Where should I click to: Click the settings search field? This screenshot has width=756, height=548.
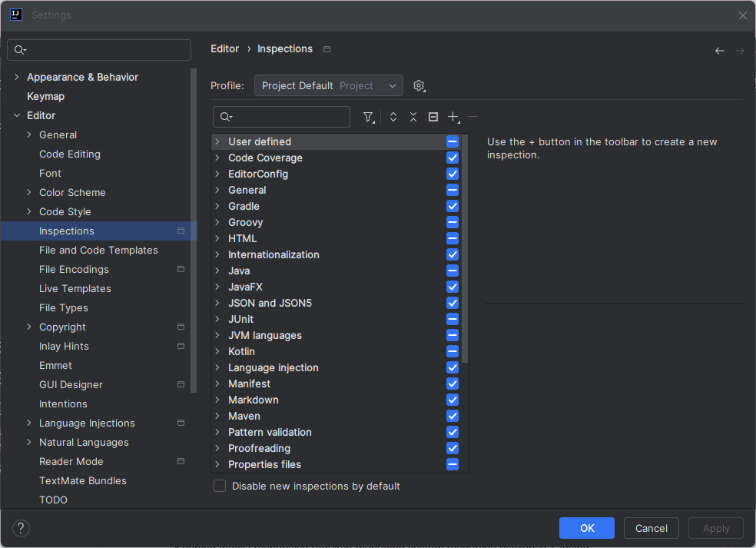pyautogui.click(x=99, y=50)
